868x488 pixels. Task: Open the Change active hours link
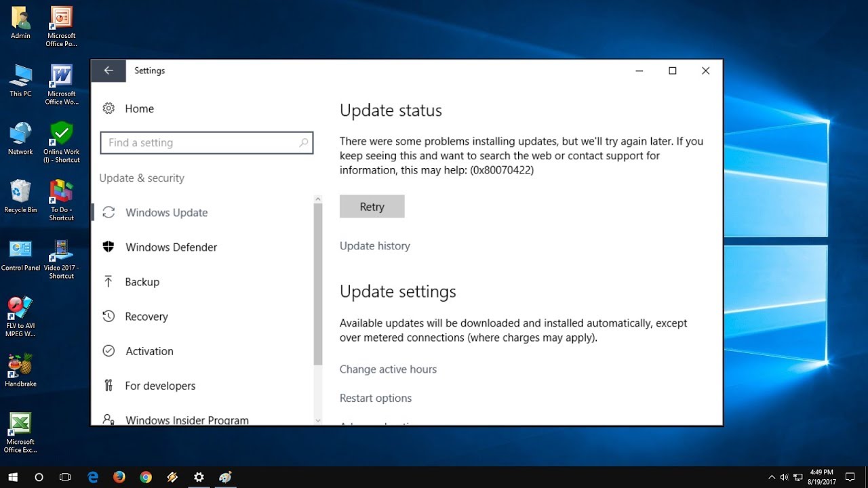pyautogui.click(x=388, y=369)
